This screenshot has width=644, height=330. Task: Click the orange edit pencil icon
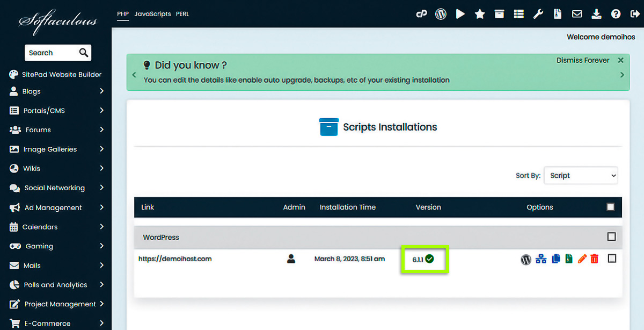click(582, 259)
